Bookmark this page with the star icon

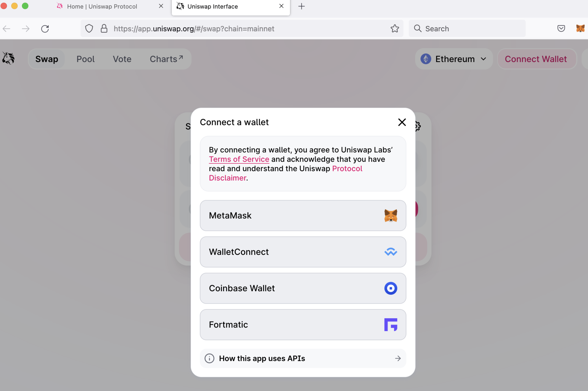tap(395, 28)
